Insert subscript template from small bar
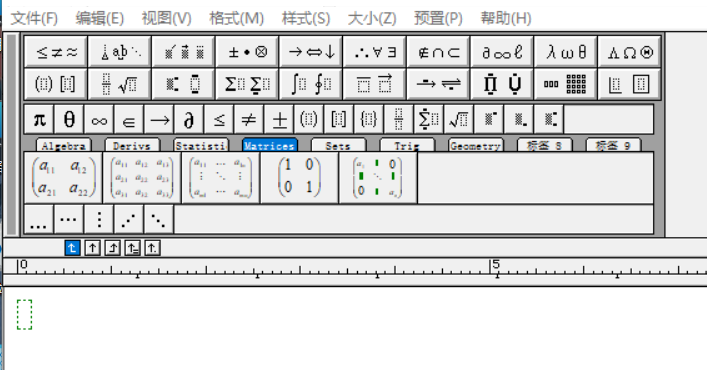 [x=519, y=119]
